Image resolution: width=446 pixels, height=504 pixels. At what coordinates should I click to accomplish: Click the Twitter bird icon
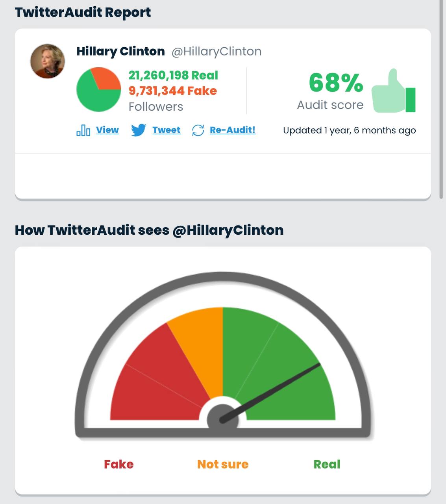[x=139, y=130]
